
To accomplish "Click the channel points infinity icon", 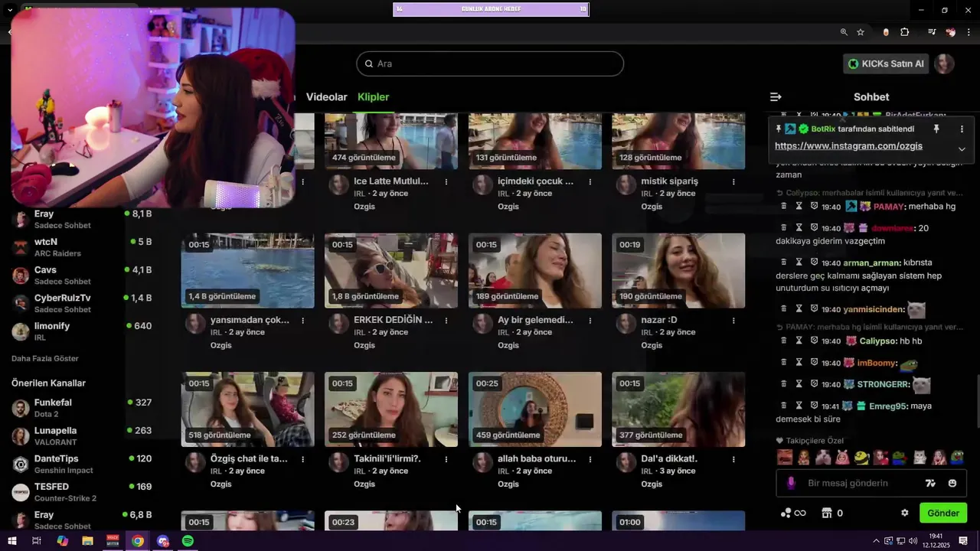I will 793,513.
